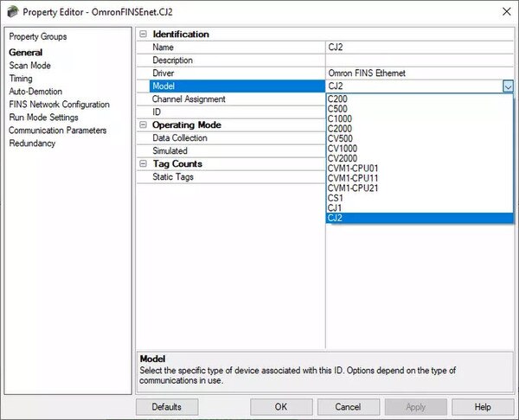Collapse the Identification section

coord(143,34)
